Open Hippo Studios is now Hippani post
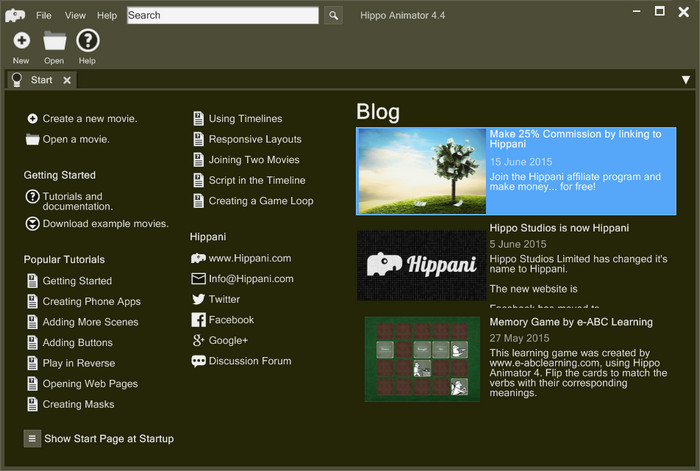Screen dimensions: 700x471 (x=559, y=228)
